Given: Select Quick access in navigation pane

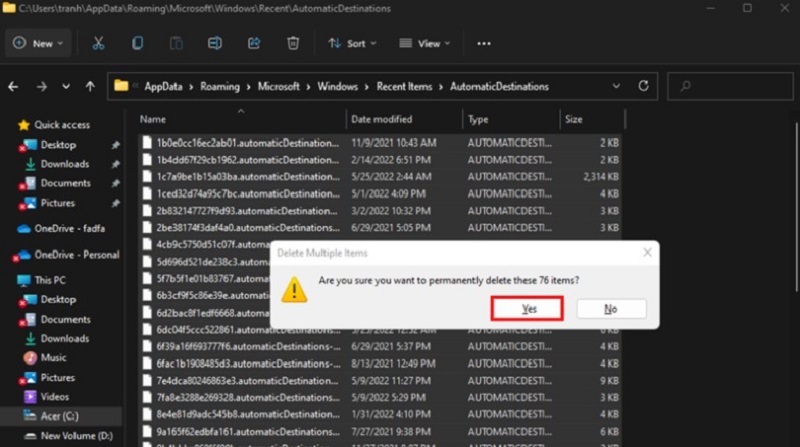Looking at the screenshot, I should click(x=62, y=125).
